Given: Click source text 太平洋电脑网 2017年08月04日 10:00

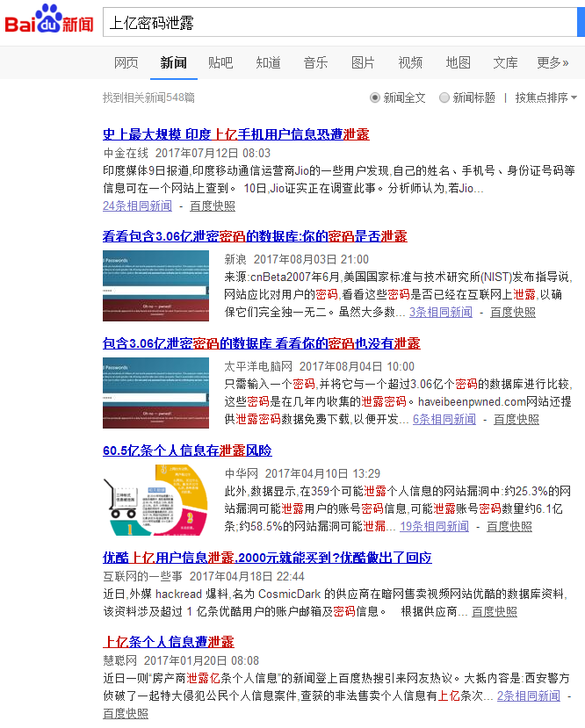Looking at the screenshot, I should pyautogui.click(x=320, y=367).
